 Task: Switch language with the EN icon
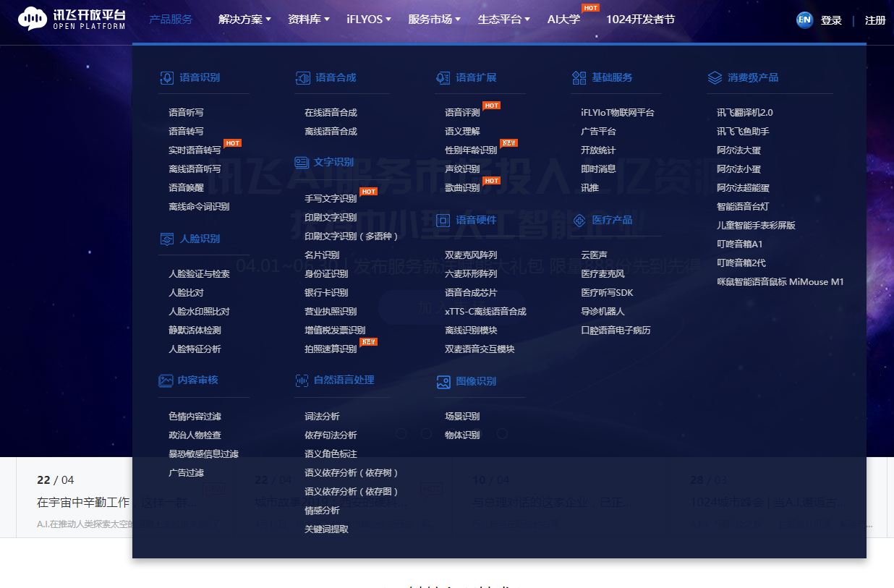[804, 20]
